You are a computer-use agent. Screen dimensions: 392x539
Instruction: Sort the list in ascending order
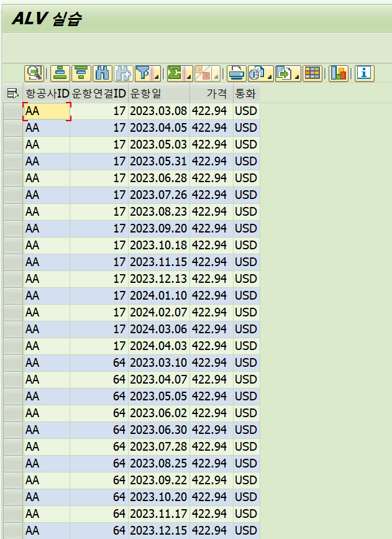tap(60, 73)
